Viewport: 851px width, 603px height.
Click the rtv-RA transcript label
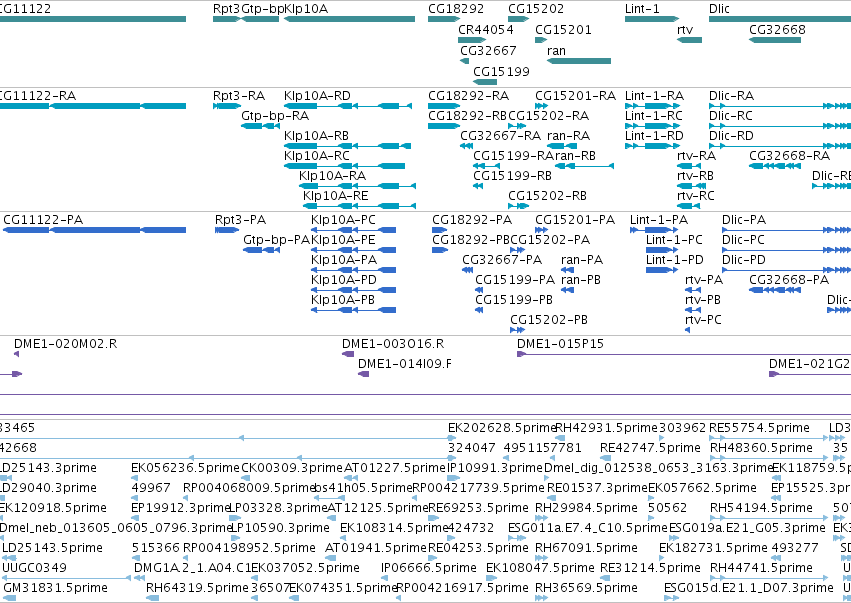696,156
